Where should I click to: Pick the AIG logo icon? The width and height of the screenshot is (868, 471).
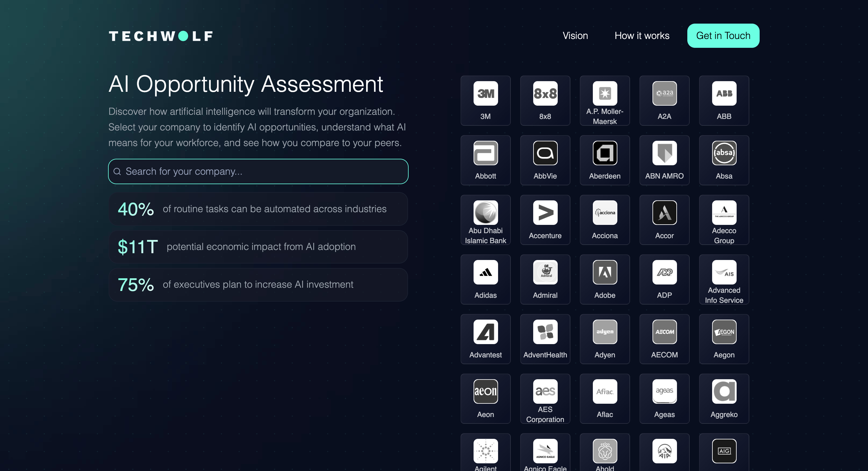[724, 451]
